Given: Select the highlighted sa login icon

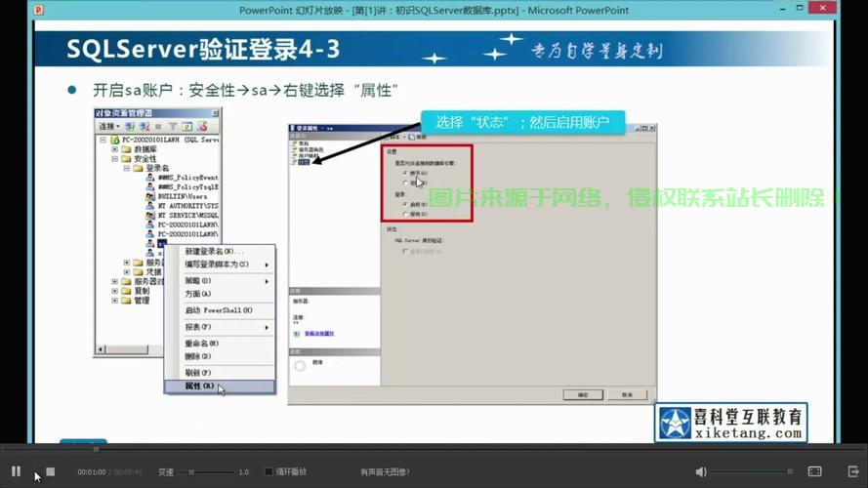Looking at the screenshot, I should point(150,243).
